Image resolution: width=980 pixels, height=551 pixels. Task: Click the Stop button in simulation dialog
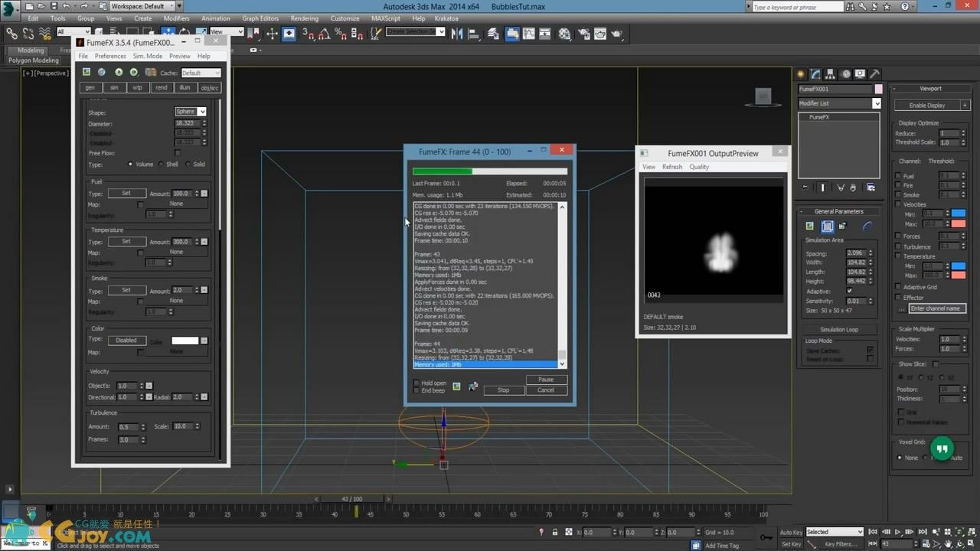[503, 390]
